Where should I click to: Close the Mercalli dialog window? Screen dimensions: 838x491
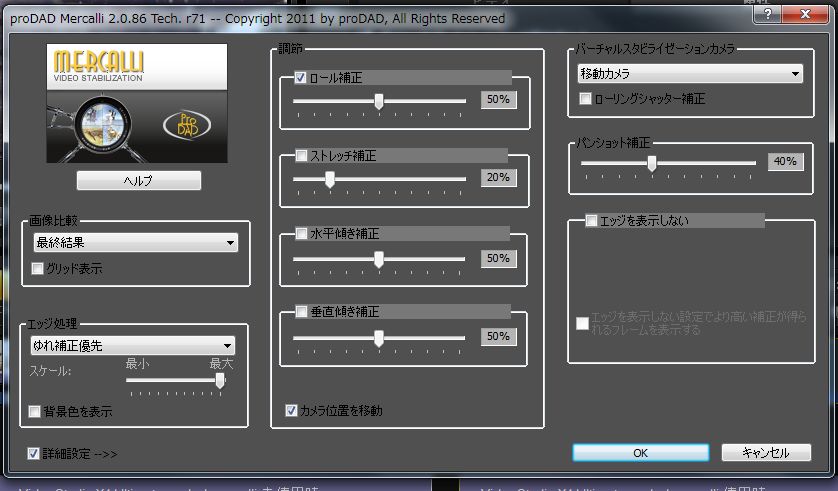[x=805, y=14]
